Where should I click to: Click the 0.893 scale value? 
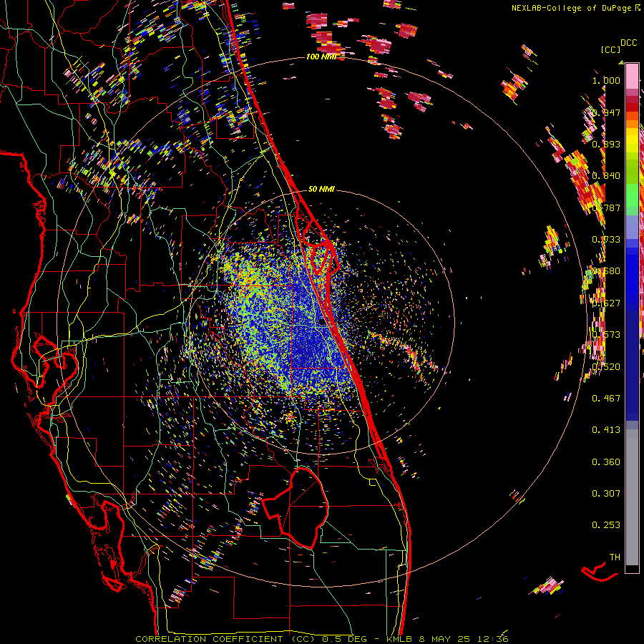pos(606,144)
